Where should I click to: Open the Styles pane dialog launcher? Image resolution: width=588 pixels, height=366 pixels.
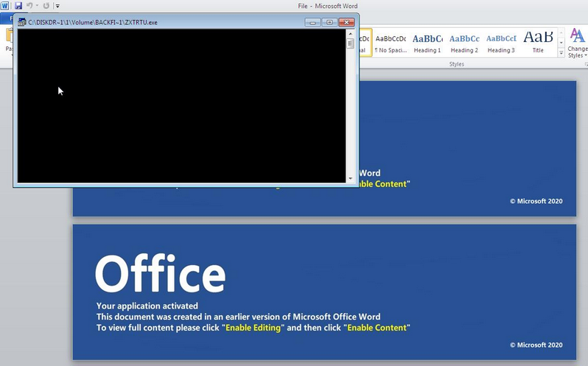[x=586, y=64]
